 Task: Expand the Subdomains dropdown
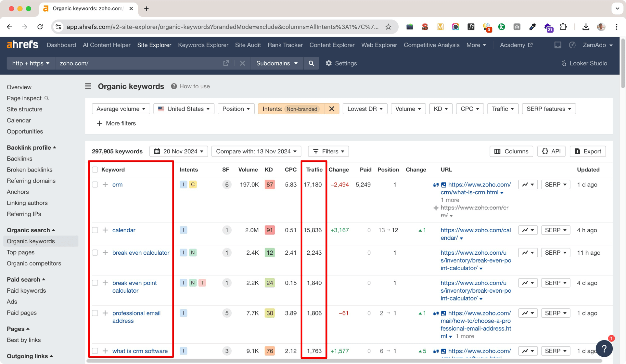coord(277,63)
